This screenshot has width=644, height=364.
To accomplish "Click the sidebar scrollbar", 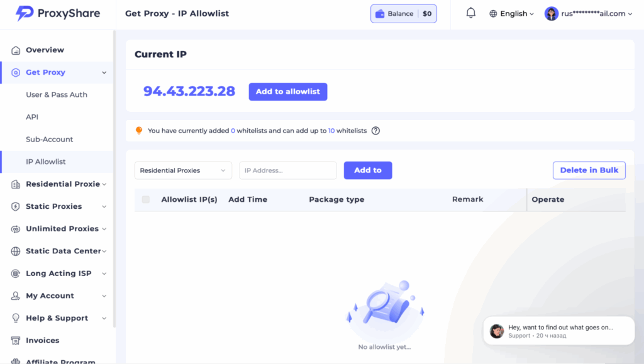I will point(114,179).
